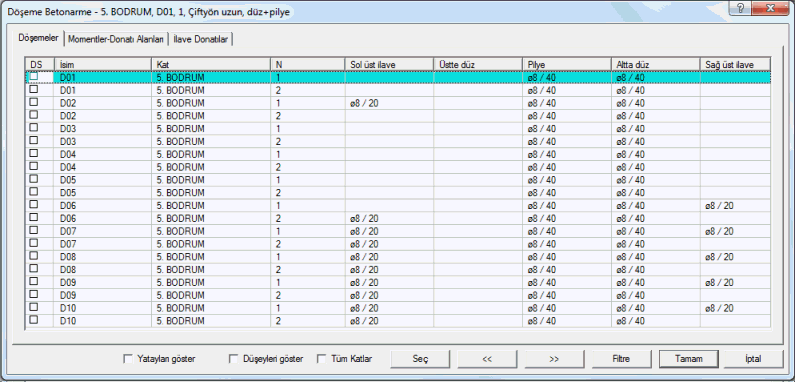Tick DS checkbox for D05 row N 1
The width and height of the screenshot is (795, 382).
pos(33,179)
